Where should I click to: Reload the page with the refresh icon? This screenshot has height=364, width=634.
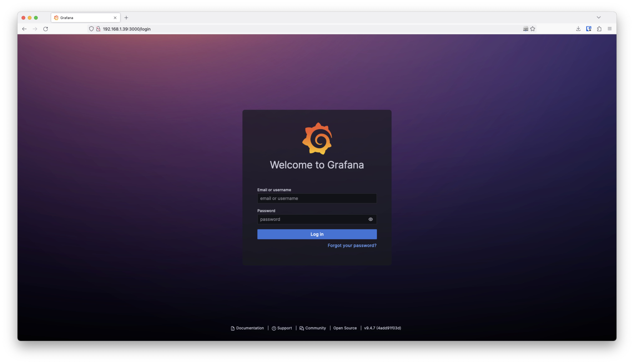click(x=46, y=29)
